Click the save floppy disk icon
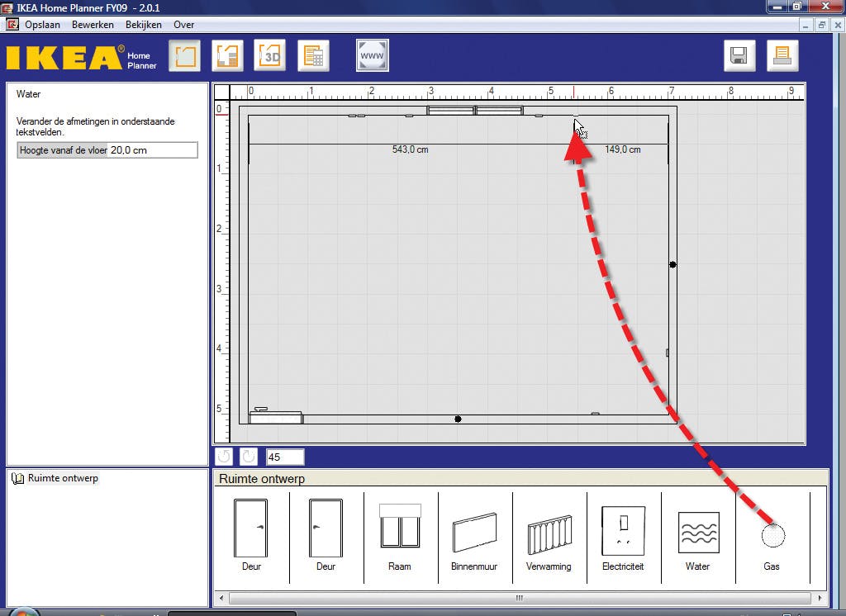 (x=739, y=55)
